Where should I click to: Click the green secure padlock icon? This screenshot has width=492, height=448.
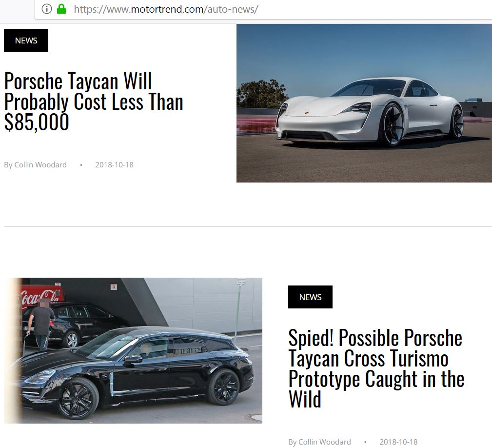(x=61, y=9)
